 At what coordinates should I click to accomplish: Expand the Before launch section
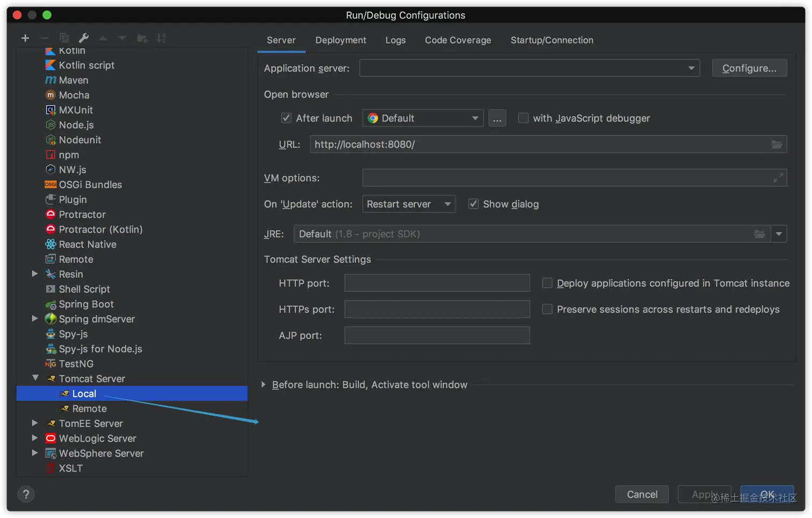point(263,385)
